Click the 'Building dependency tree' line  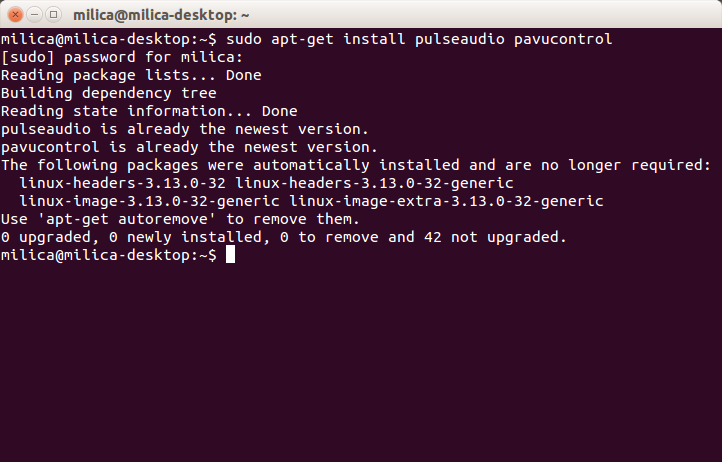click(x=108, y=93)
